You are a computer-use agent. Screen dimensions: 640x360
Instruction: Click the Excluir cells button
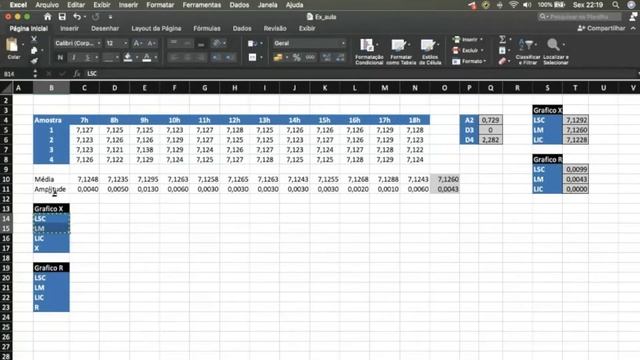(x=467, y=50)
